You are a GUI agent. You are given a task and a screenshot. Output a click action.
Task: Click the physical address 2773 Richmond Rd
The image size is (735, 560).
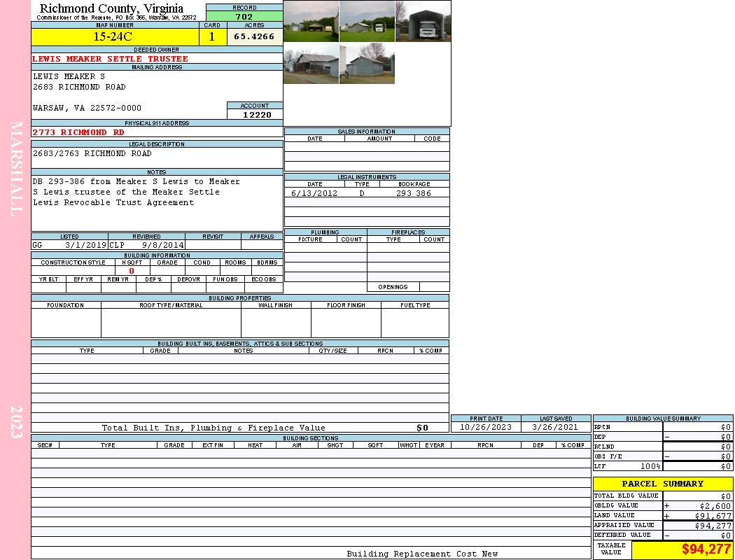(78, 132)
